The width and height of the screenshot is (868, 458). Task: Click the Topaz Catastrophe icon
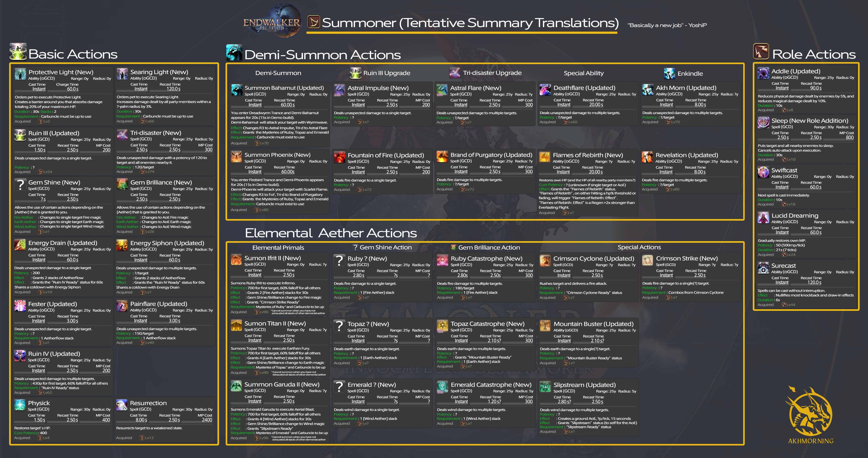[x=442, y=326]
